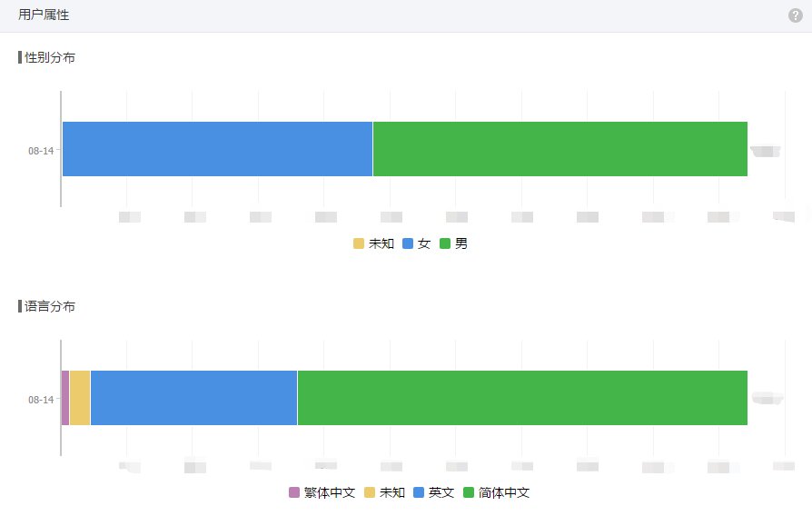Viewport: 812px width, 516px height.
Task: Select the yellow bar segment in language chart
Action: point(80,398)
